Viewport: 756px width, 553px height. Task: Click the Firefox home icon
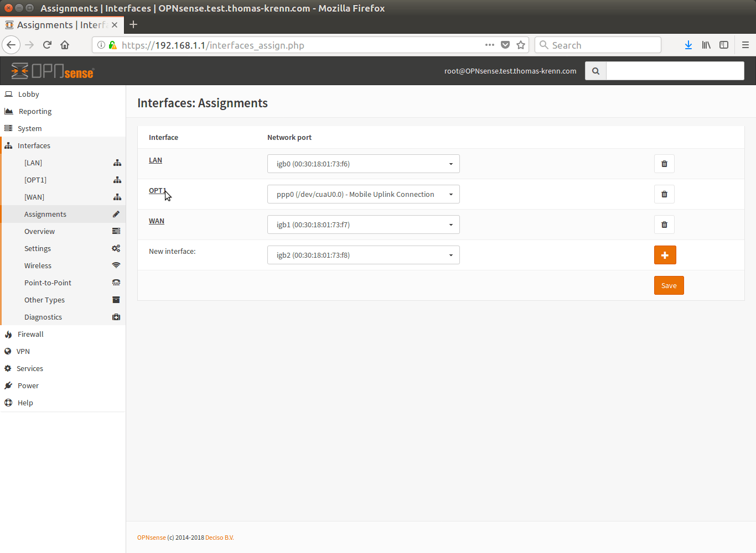(65, 45)
